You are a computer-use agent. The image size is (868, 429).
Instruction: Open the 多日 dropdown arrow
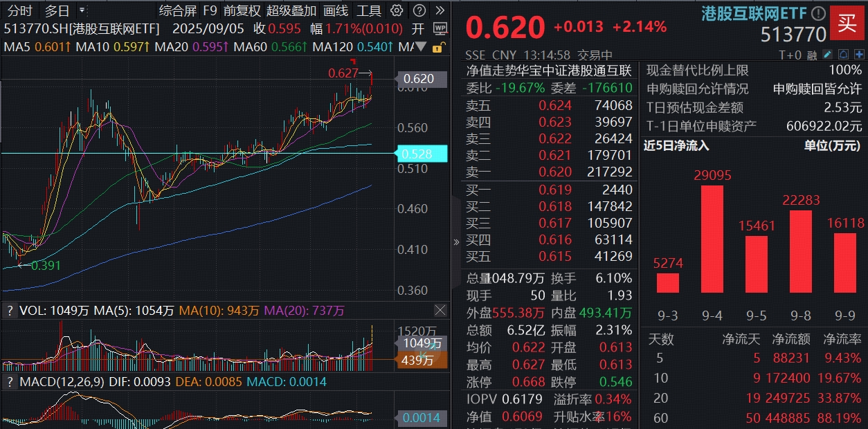click(x=81, y=11)
